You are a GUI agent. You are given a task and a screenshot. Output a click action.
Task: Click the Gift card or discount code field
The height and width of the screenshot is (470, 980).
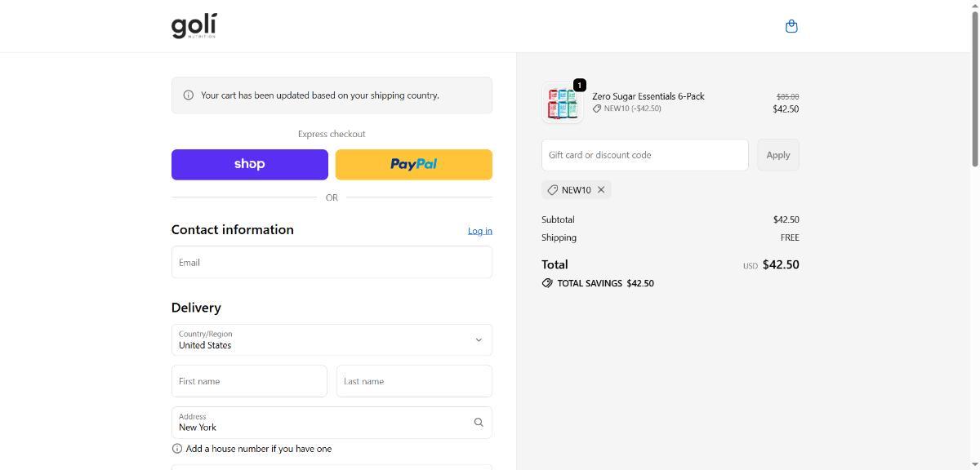(x=644, y=155)
